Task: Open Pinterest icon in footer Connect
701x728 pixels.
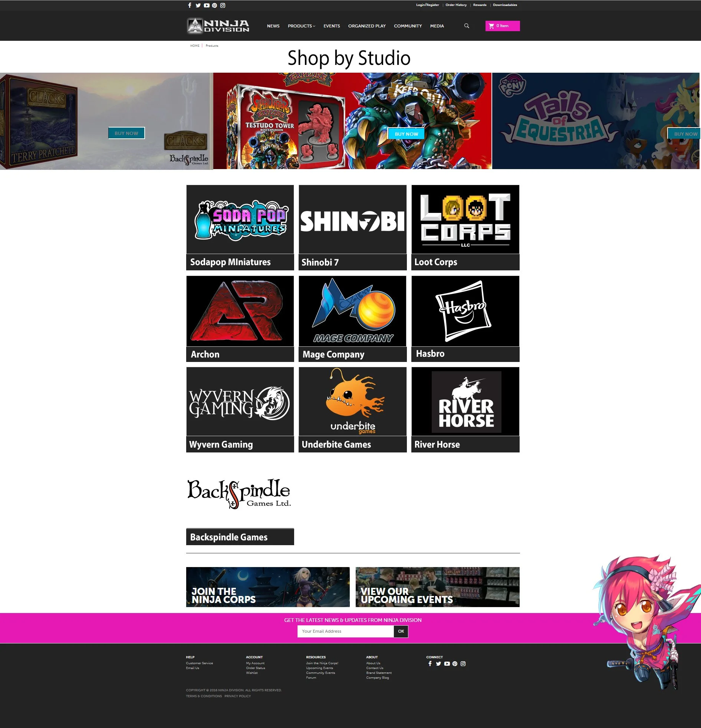Action: point(455,663)
